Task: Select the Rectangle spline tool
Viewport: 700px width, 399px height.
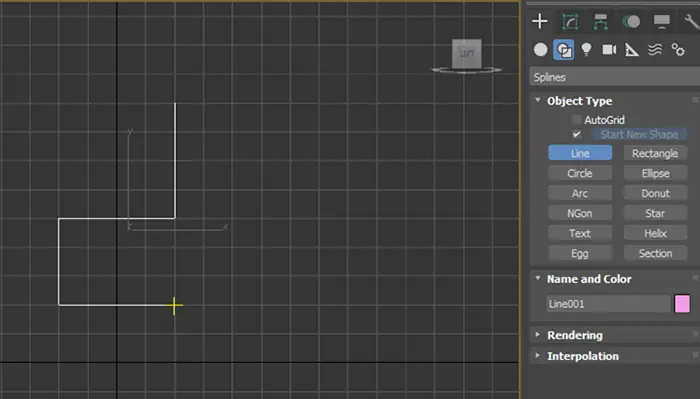Action: (655, 153)
